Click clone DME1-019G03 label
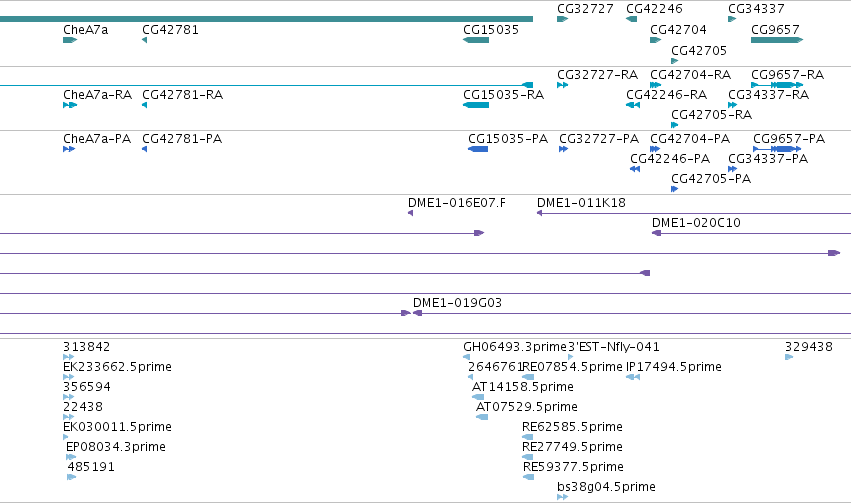This screenshot has width=851, height=503. coord(457,303)
